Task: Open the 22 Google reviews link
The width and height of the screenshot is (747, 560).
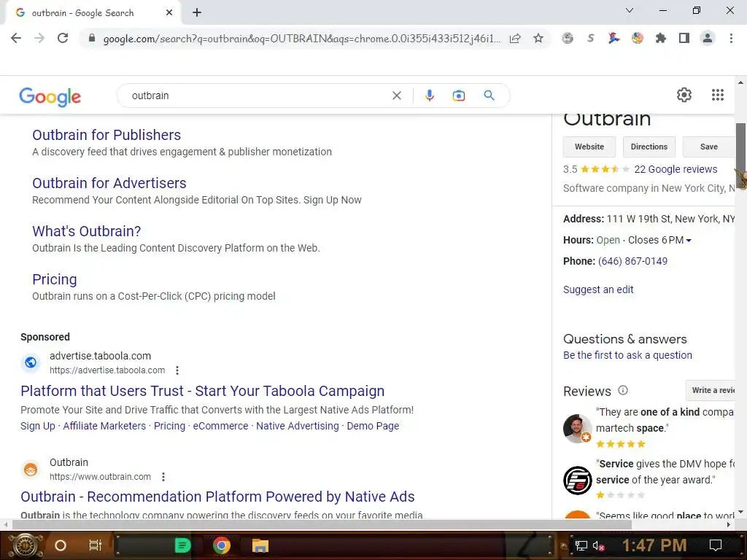Action: click(x=676, y=169)
